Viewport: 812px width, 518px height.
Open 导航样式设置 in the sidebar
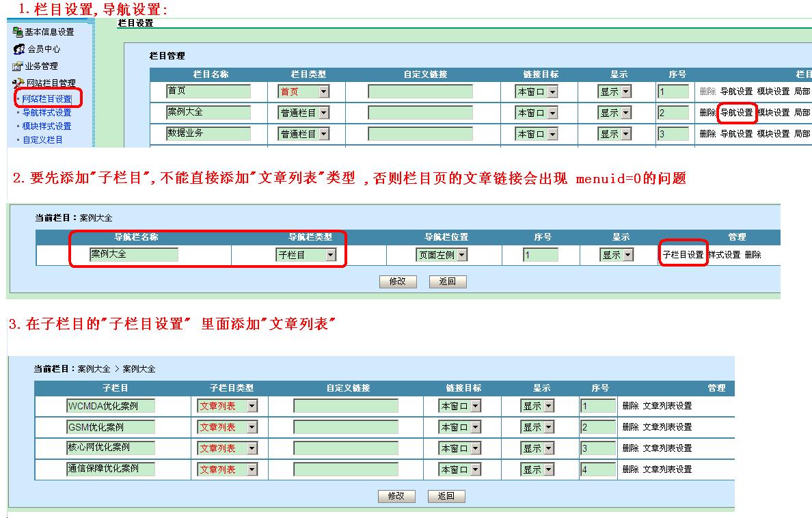[46, 113]
